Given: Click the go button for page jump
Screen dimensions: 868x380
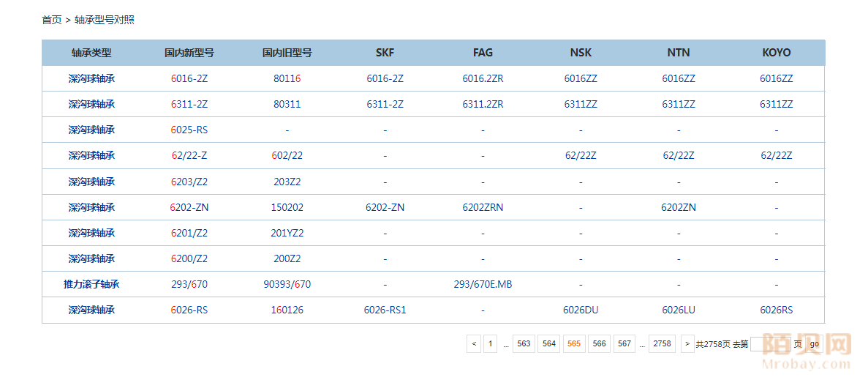Looking at the screenshot, I should [x=814, y=343].
